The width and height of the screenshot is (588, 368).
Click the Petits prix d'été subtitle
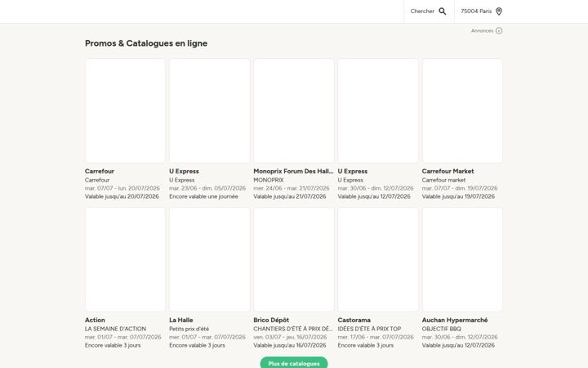coord(189,329)
